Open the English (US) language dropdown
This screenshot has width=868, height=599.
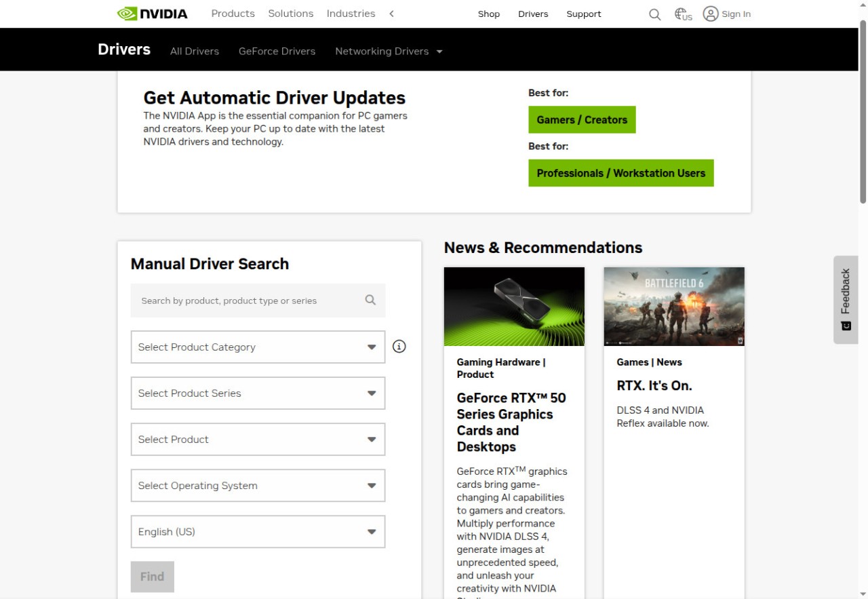[258, 532]
